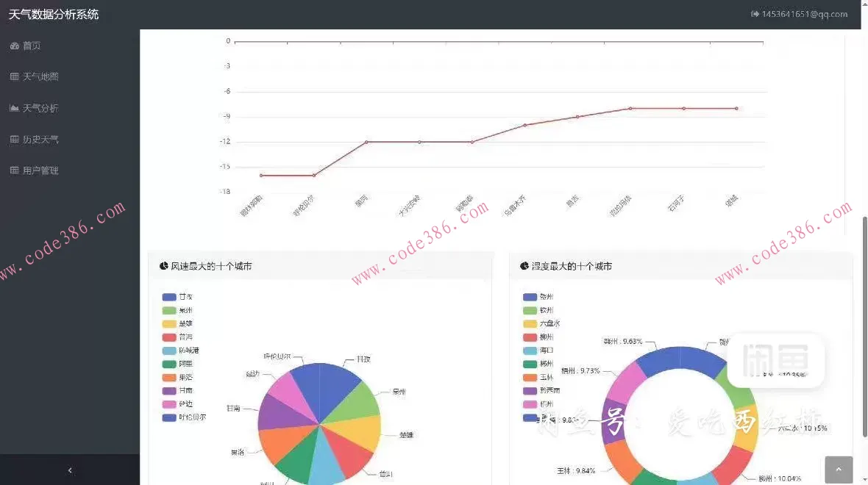Click the page vertical scrollbar
The width and height of the screenshot is (868, 485).
(x=864, y=326)
